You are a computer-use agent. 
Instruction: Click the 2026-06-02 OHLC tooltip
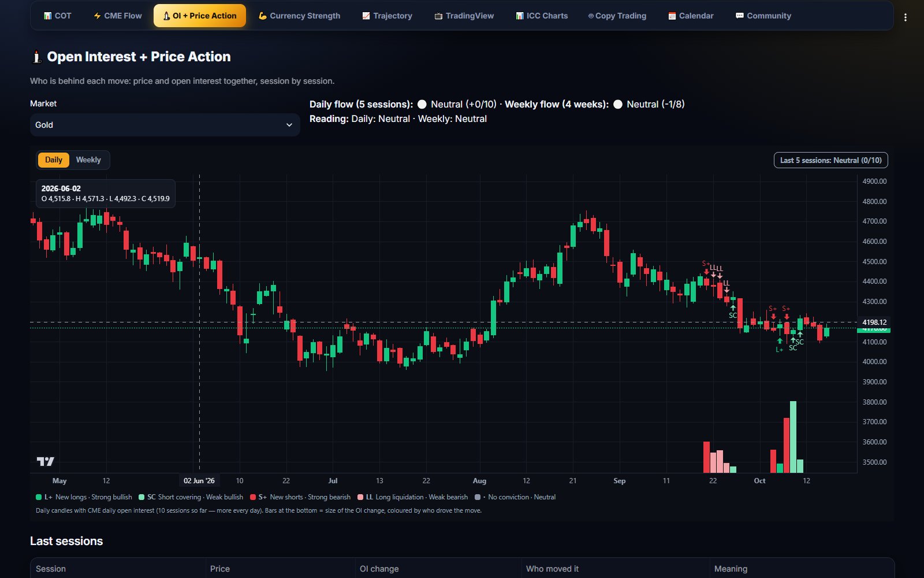106,194
